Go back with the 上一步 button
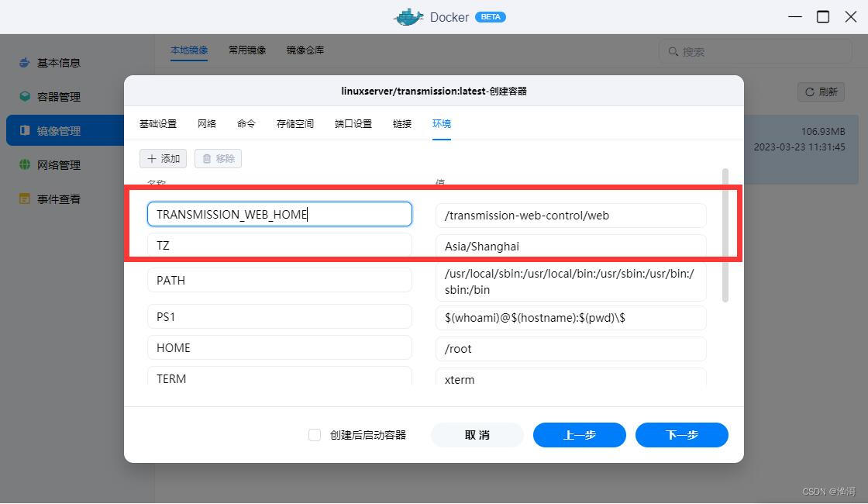The height and width of the screenshot is (504, 868). tap(580, 435)
